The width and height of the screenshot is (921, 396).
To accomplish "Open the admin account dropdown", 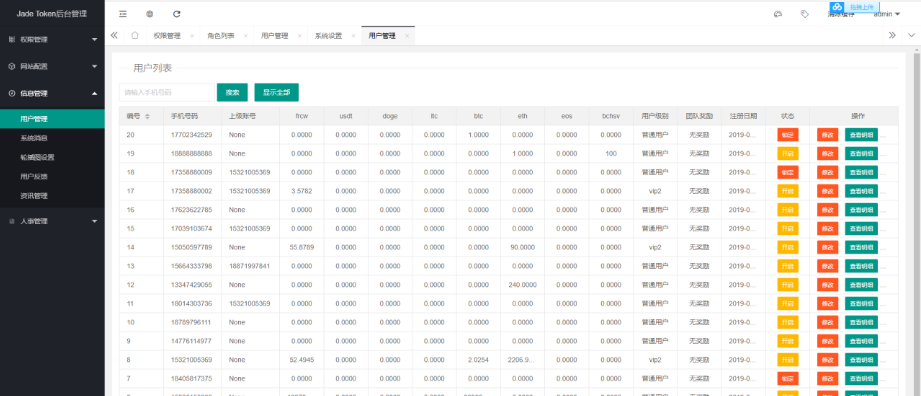I will (x=886, y=15).
